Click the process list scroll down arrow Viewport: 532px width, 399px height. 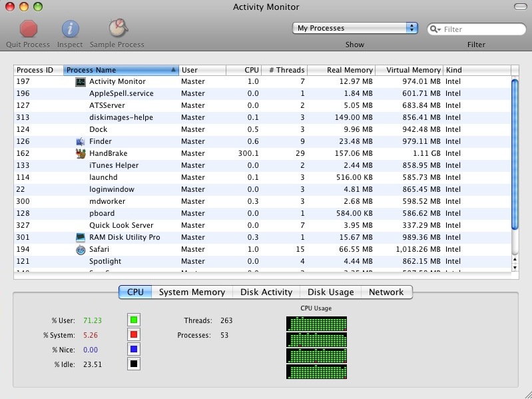coord(514,267)
